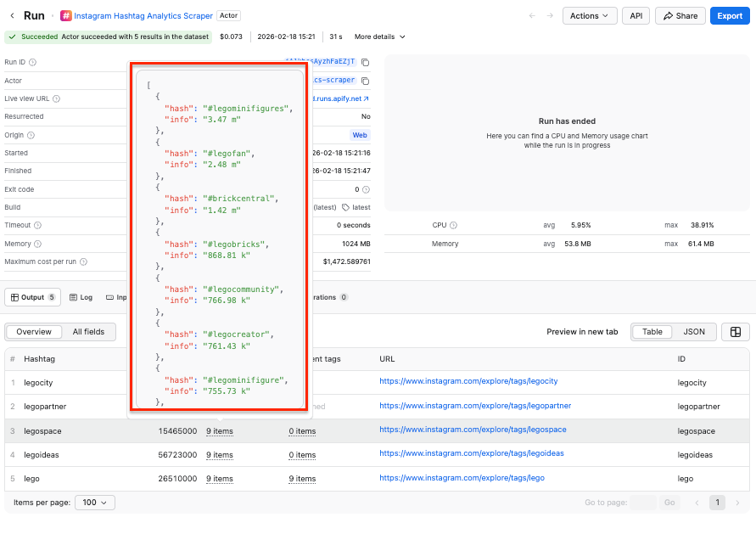The image size is (756, 534).
Task: Copy the Actor name value
Action: [366, 81]
